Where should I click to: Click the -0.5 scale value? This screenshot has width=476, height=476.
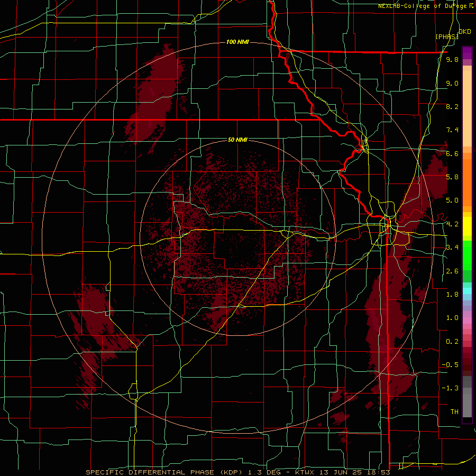[450, 365]
